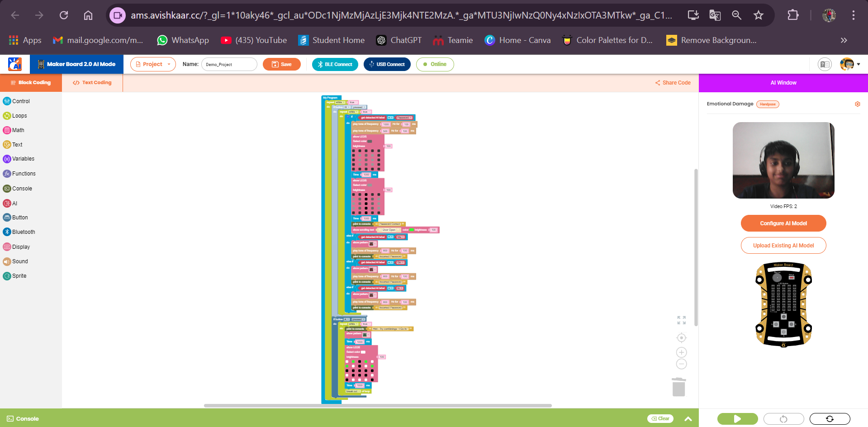This screenshot has width=868, height=427.
Task: Click the Demo_Project name field
Action: [x=229, y=64]
